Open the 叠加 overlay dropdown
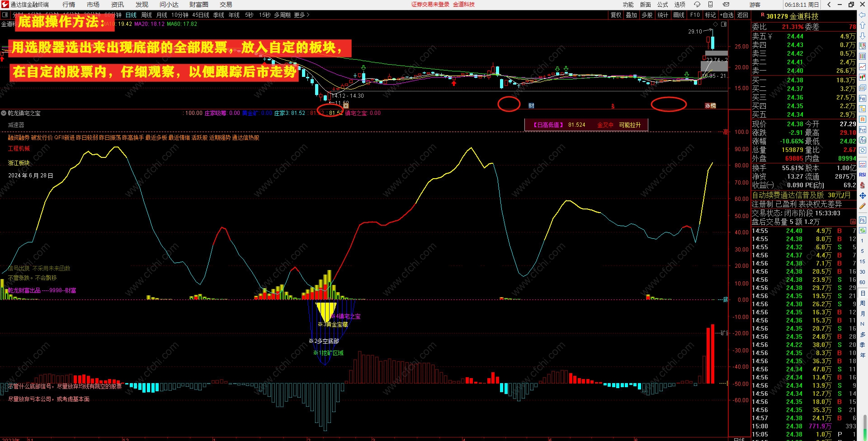This screenshot has width=868, height=441. pos(632,15)
